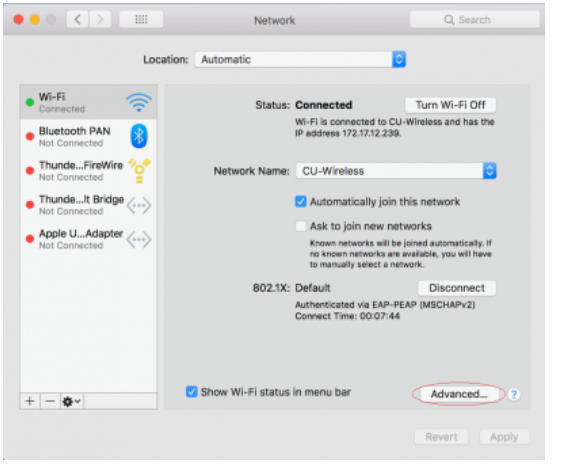Select the Apple U...Adapter service
This screenshot has width=562, height=467.
click(x=89, y=239)
